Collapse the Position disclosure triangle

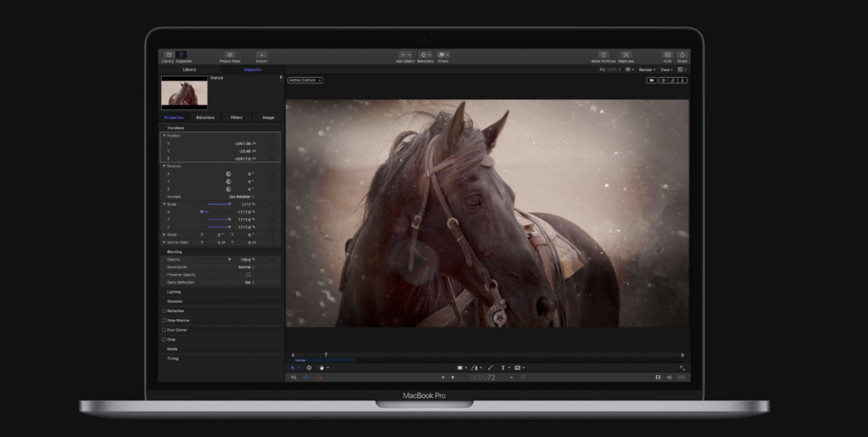tap(164, 136)
